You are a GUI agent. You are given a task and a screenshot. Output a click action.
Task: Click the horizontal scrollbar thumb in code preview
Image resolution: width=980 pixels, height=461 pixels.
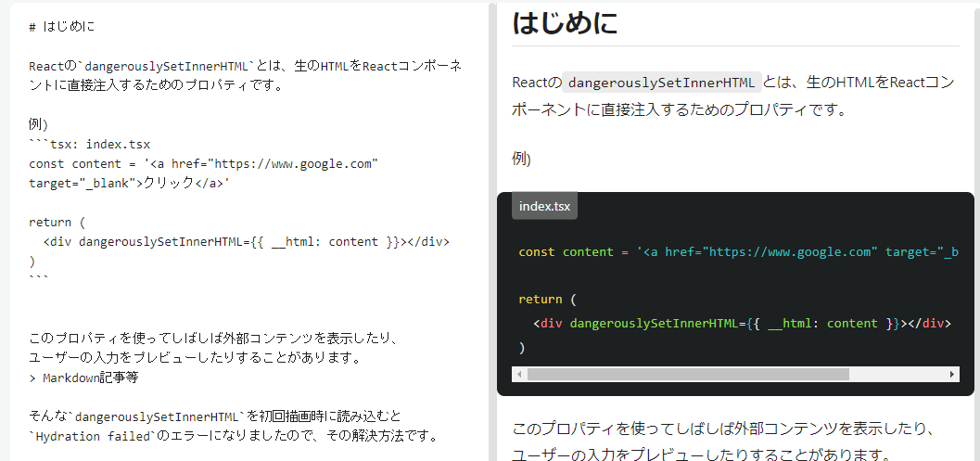688,374
